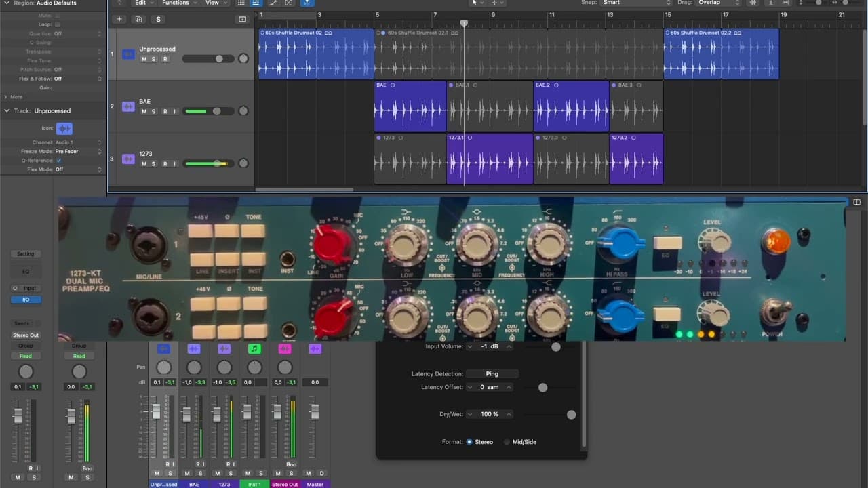This screenshot has height=488, width=868.
Task: Select the 1273.2 audio region
Action: [636, 159]
